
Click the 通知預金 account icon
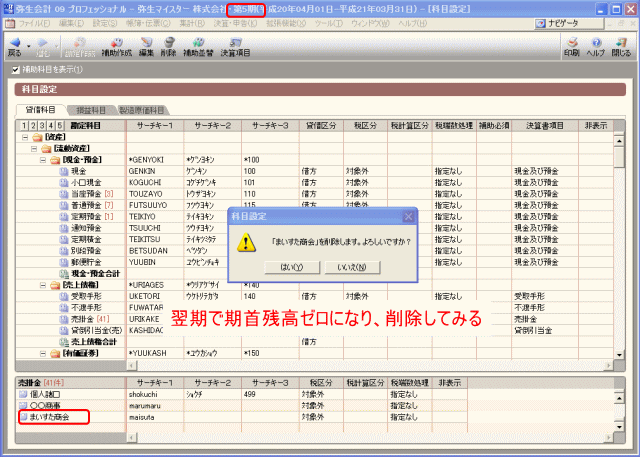click(64, 228)
